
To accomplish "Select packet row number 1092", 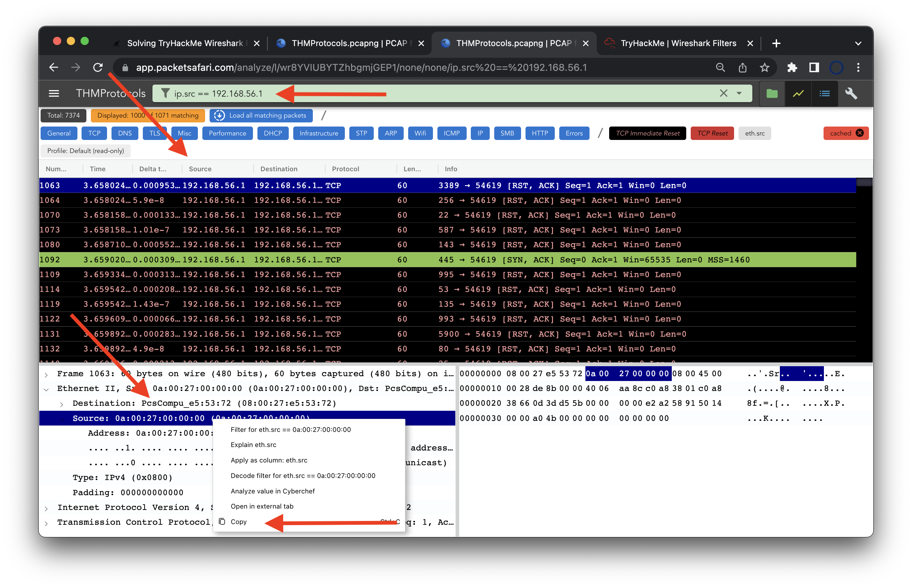I will 447,260.
